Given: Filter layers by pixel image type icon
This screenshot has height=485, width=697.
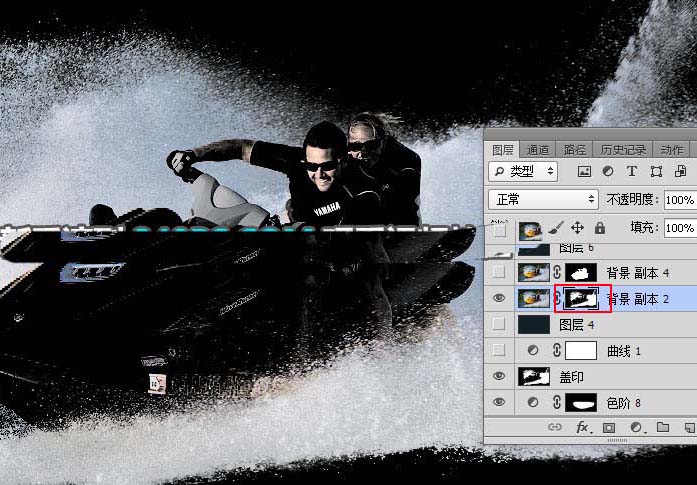Looking at the screenshot, I should click(x=584, y=171).
